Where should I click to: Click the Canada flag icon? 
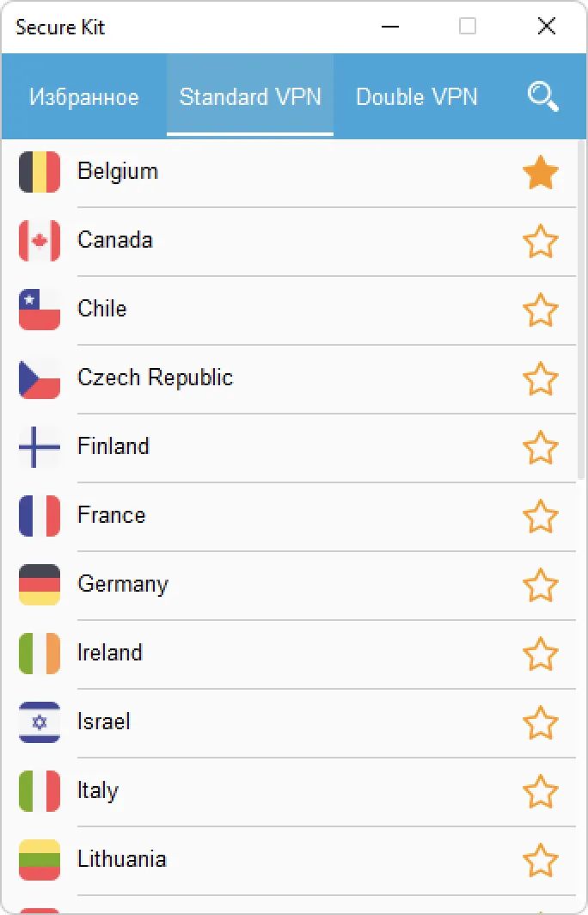coord(40,241)
